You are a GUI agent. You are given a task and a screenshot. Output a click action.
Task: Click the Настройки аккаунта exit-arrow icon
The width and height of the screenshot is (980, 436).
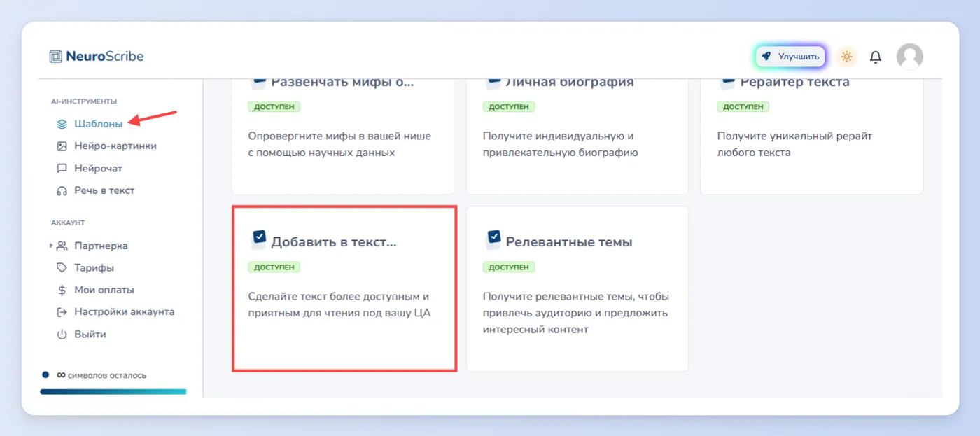point(62,312)
